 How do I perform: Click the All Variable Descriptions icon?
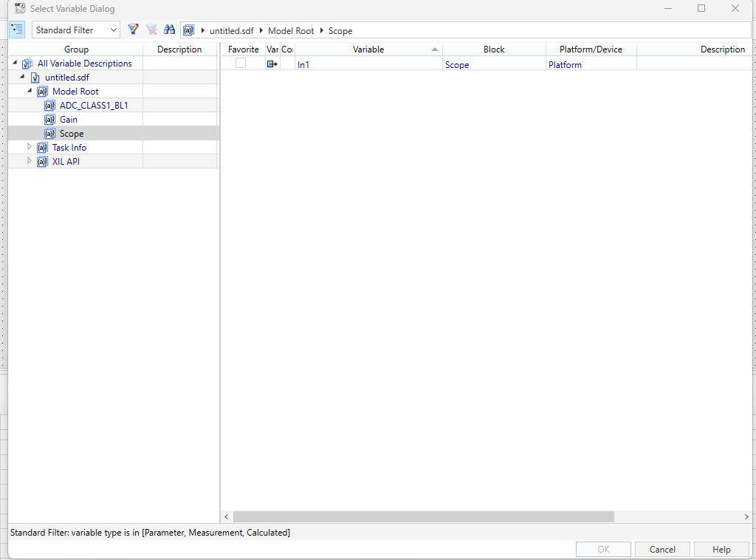pos(28,64)
